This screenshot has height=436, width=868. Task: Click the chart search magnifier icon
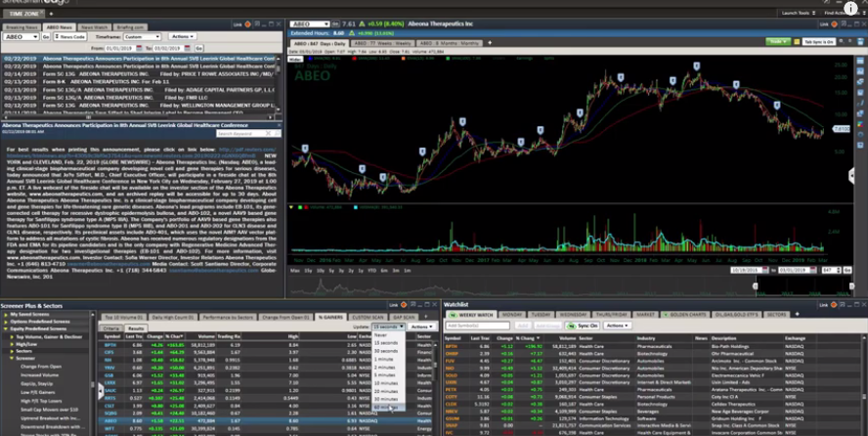pyautogui.click(x=842, y=41)
